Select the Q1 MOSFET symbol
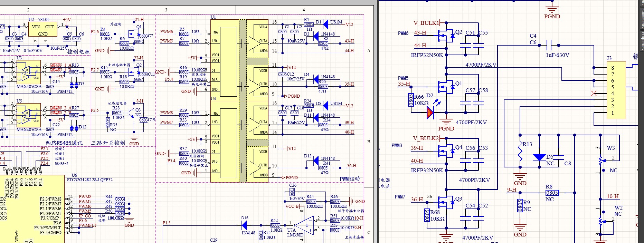Viewport: 644px width, 243px height. [x=446, y=87]
